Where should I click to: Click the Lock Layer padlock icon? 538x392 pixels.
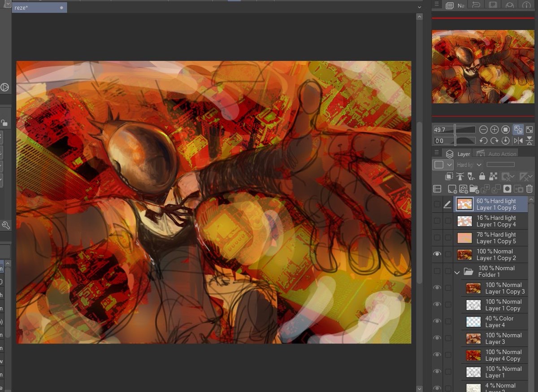point(482,177)
